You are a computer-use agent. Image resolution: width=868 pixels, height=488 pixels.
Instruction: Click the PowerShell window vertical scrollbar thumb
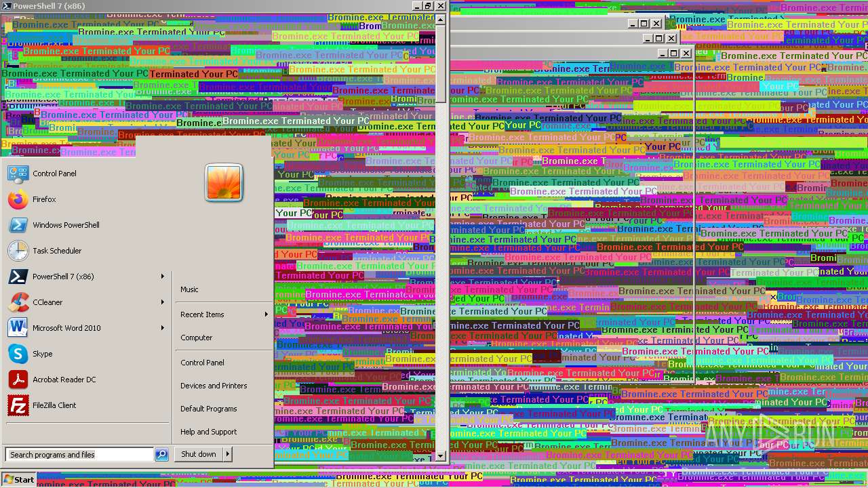tap(441, 64)
